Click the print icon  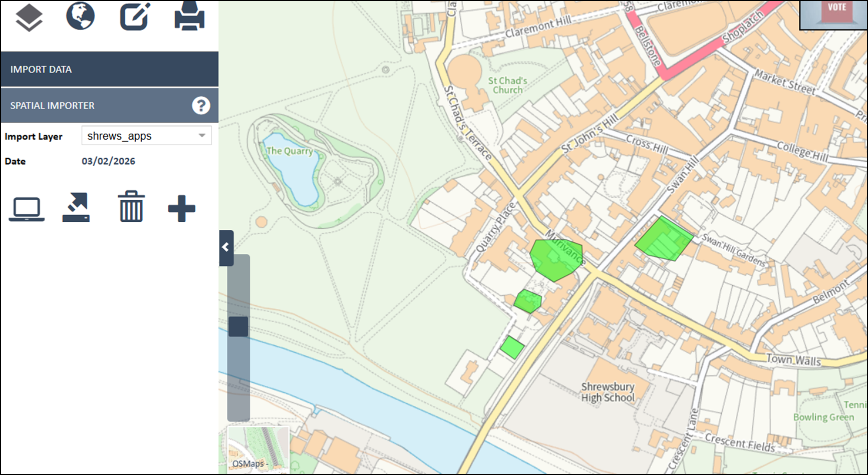(x=189, y=17)
